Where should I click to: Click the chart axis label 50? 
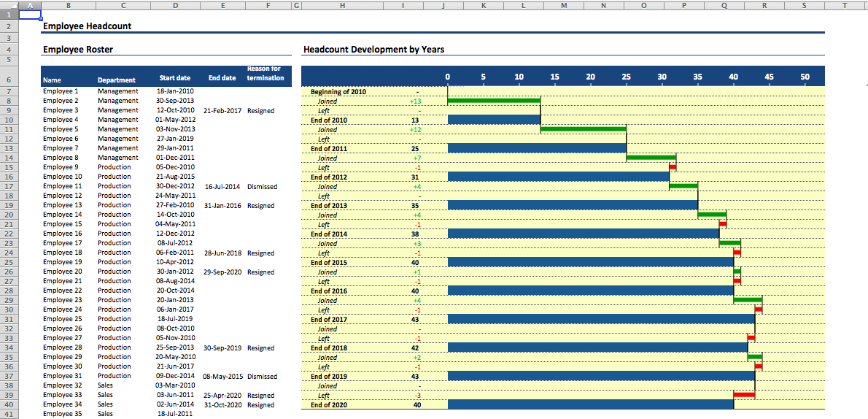805,77
